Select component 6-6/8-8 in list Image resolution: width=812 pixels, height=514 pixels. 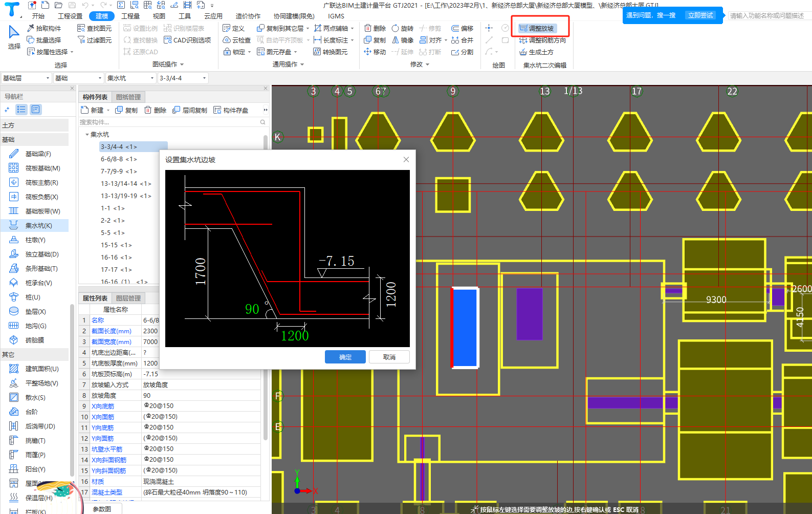(119, 159)
